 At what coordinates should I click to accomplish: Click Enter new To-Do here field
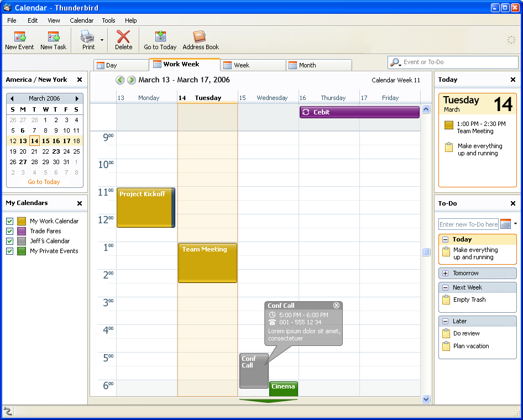coord(469,224)
